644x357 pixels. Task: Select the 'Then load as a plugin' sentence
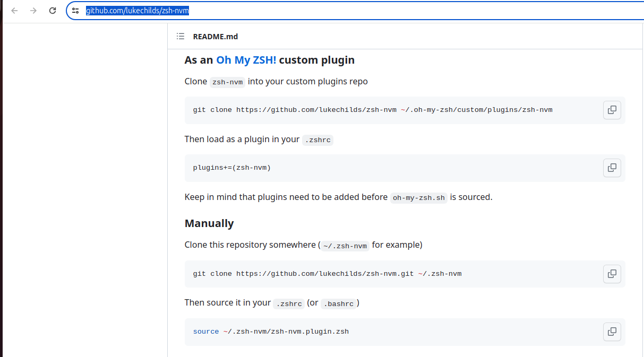click(259, 140)
